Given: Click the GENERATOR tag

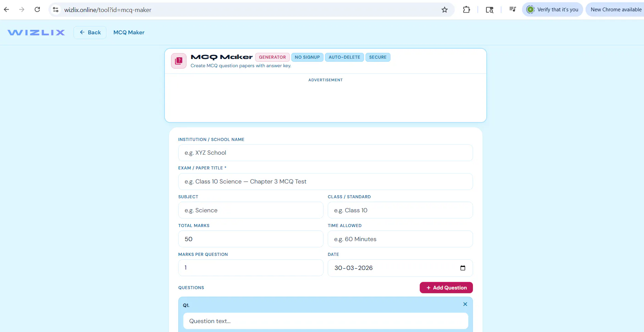Looking at the screenshot, I should tap(272, 57).
